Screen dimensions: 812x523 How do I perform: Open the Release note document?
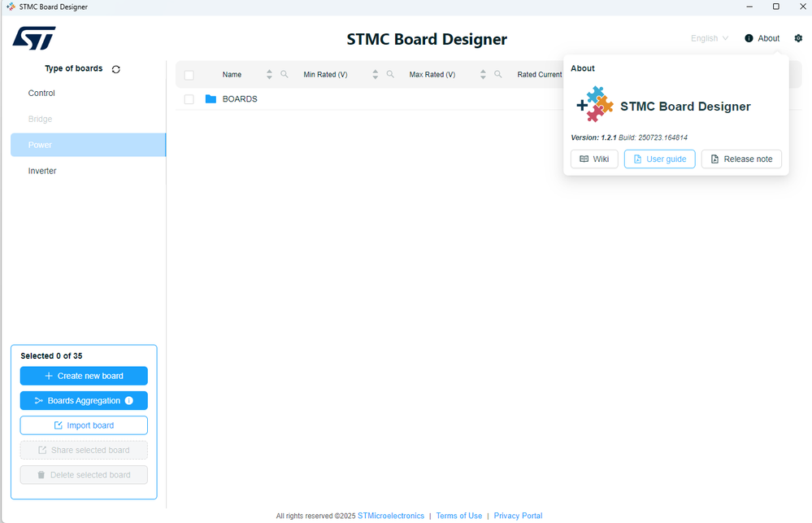click(x=741, y=159)
